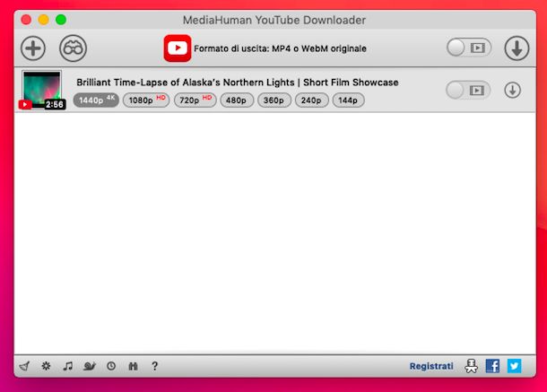Open the Facebook icon
Screen dimensions: 547x392
tap(492, 366)
